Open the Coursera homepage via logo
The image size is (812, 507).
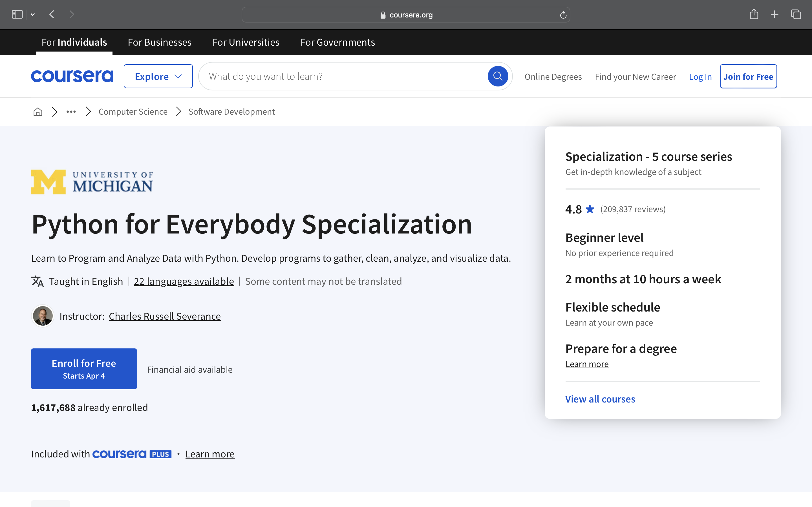(72, 76)
